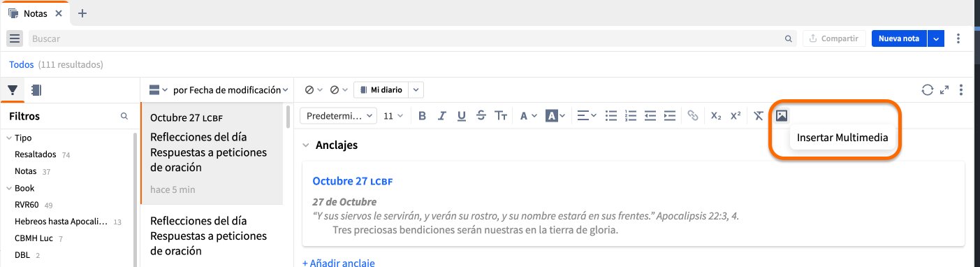Open the first circle-slash style dropdown
The image size is (980, 267).
314,89
